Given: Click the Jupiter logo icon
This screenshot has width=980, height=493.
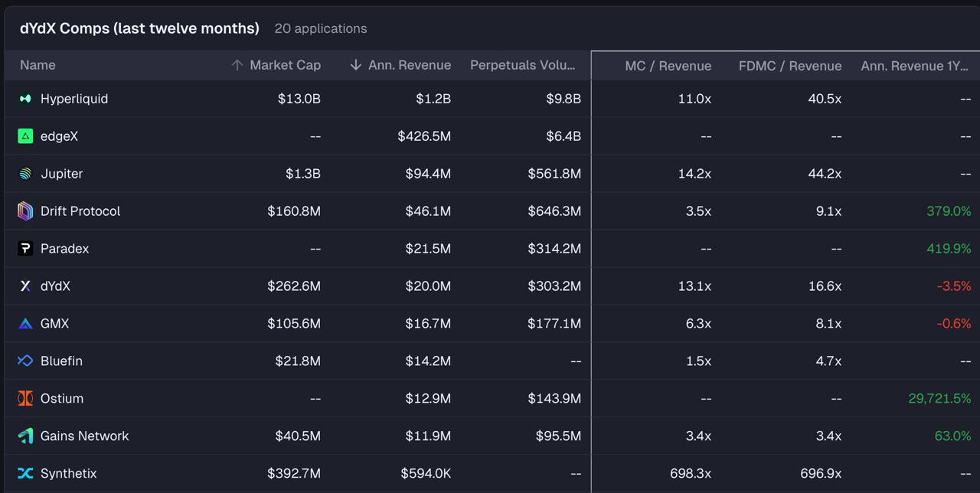Looking at the screenshot, I should coord(25,174).
